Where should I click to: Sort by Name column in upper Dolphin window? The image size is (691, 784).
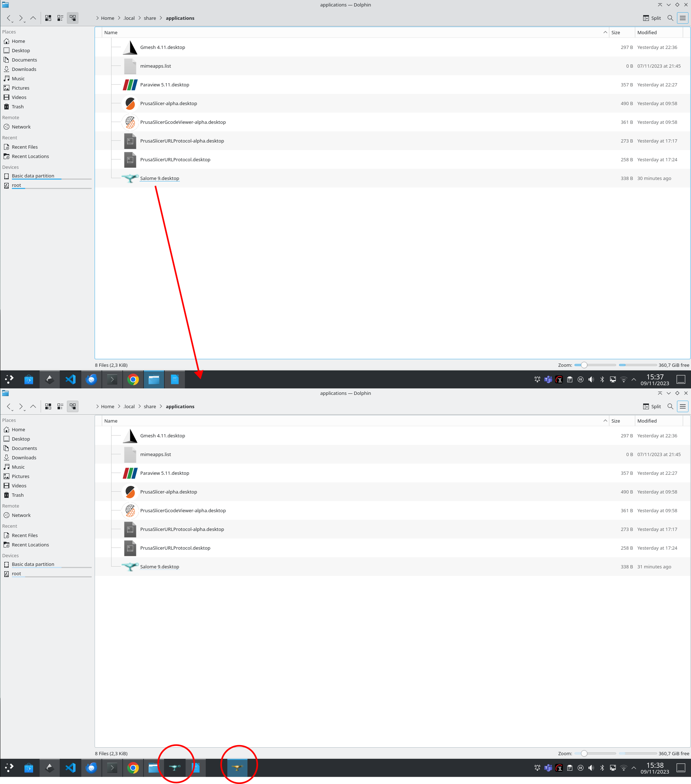tap(356, 33)
